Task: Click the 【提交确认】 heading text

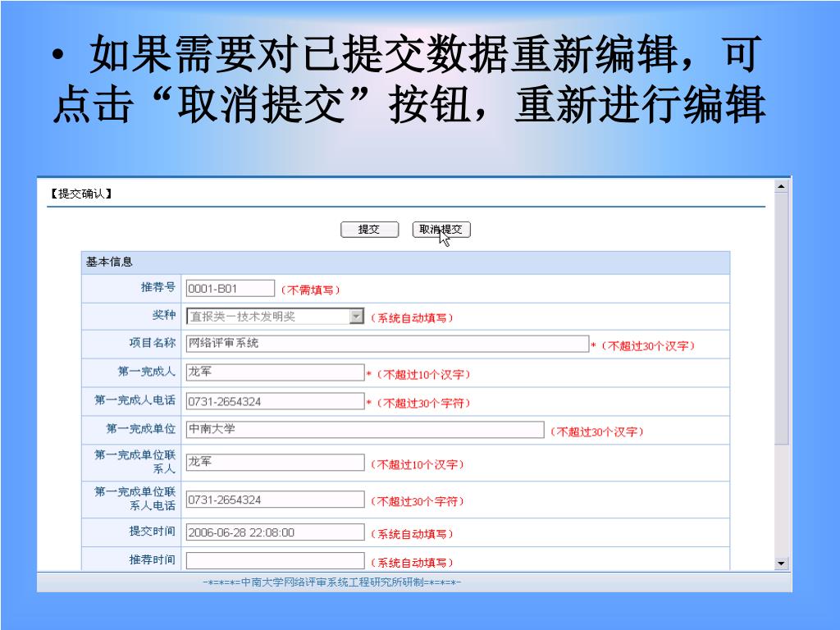Action: 81,194
